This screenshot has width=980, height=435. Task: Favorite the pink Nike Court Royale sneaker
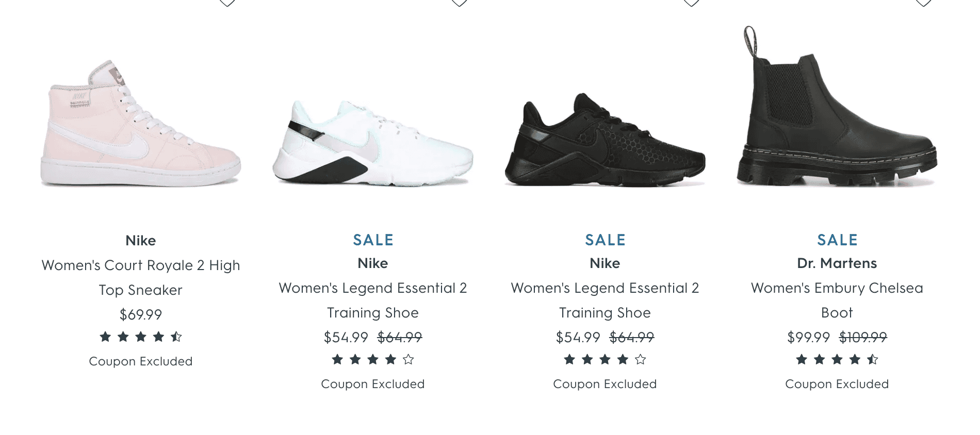point(227,3)
